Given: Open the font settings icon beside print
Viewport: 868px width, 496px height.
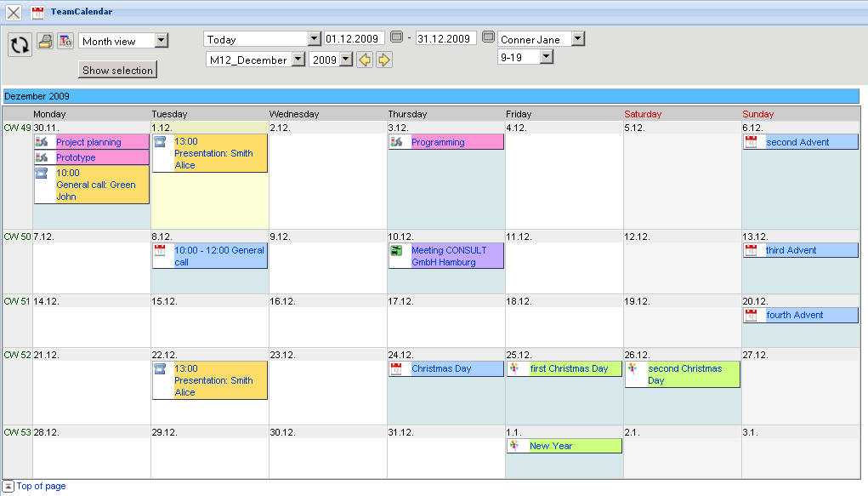Looking at the screenshot, I should pos(65,40).
